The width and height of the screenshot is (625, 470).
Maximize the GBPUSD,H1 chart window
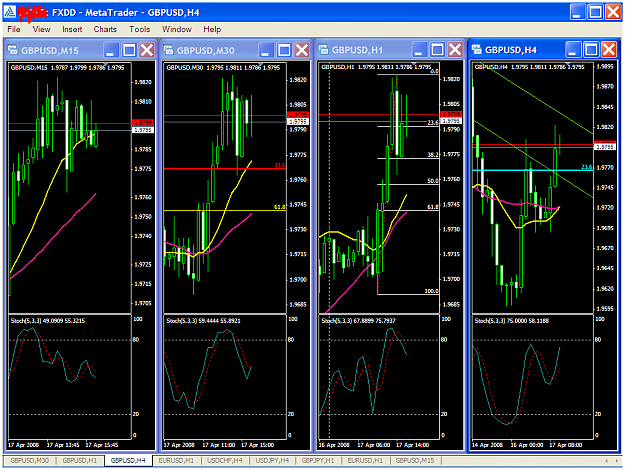pos(437,50)
